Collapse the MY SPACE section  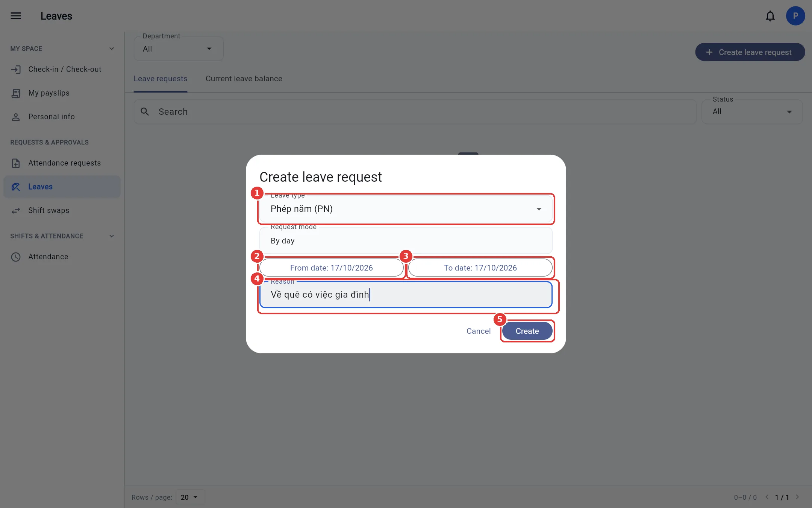tap(112, 49)
